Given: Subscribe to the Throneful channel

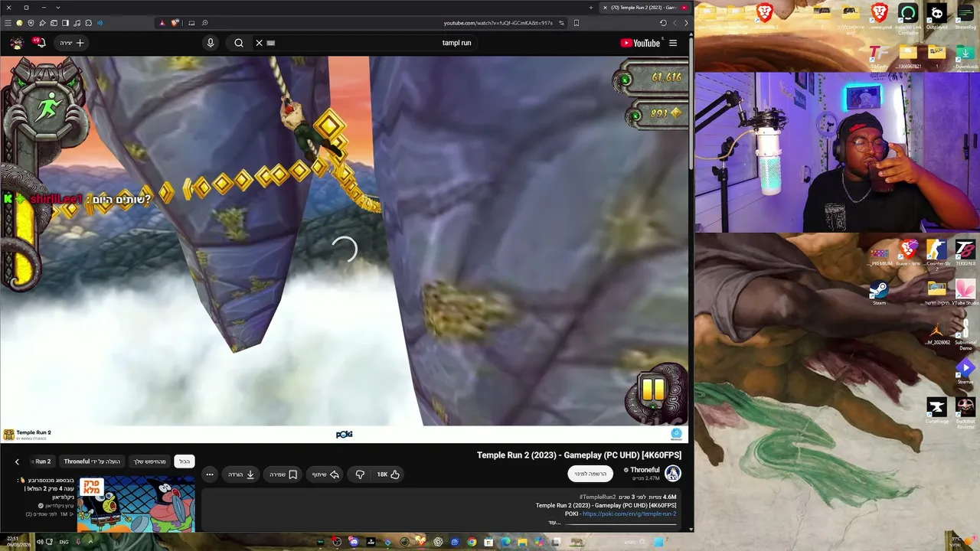Looking at the screenshot, I should click(x=590, y=474).
